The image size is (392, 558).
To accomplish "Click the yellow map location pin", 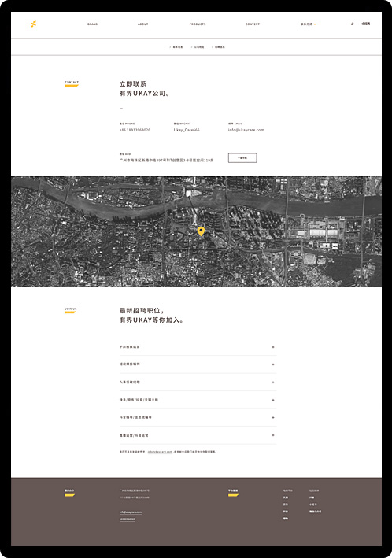I will [201, 231].
